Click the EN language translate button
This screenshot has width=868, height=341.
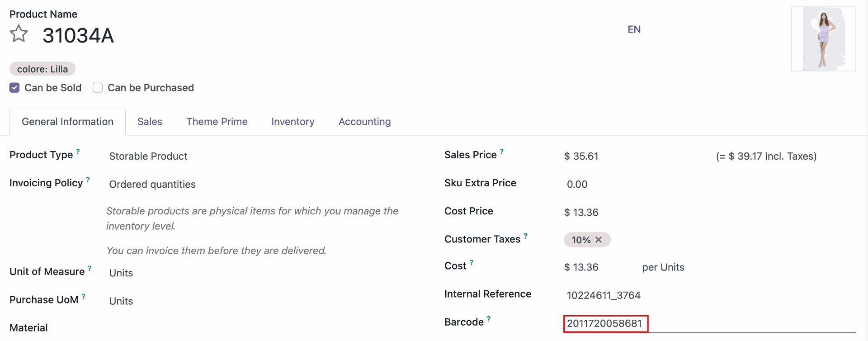(634, 29)
